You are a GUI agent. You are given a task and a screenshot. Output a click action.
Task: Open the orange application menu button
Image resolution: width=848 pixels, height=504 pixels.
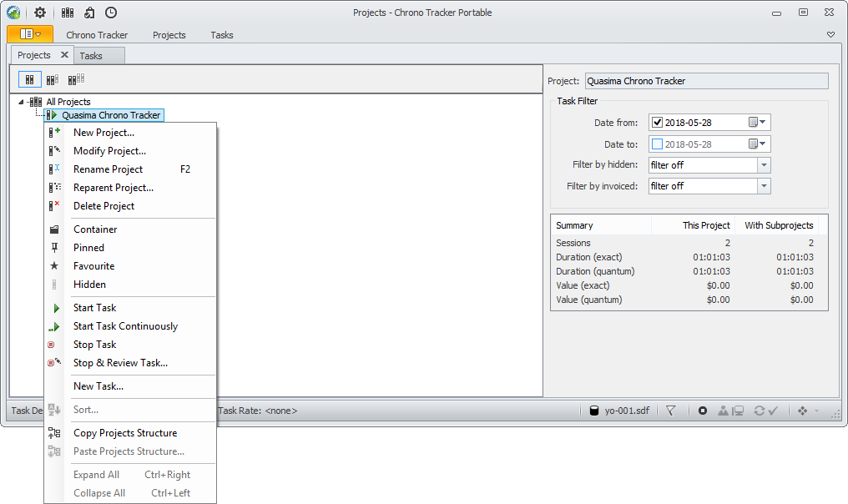(30, 34)
